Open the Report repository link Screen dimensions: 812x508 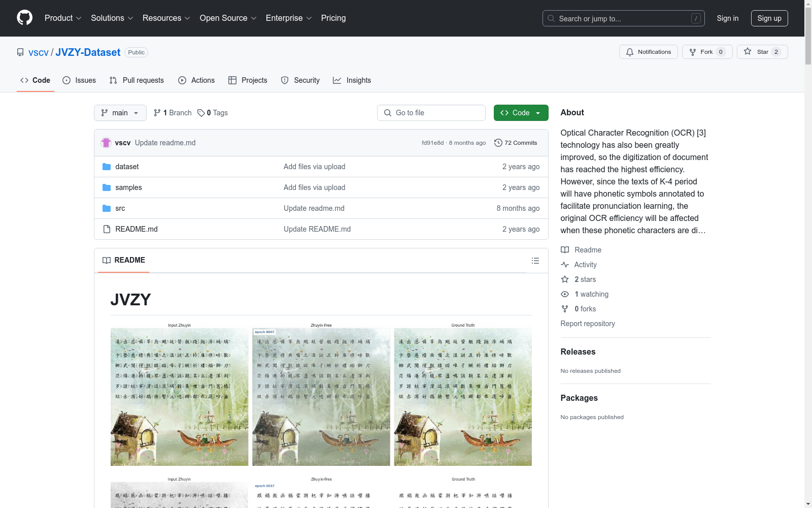pyautogui.click(x=588, y=324)
